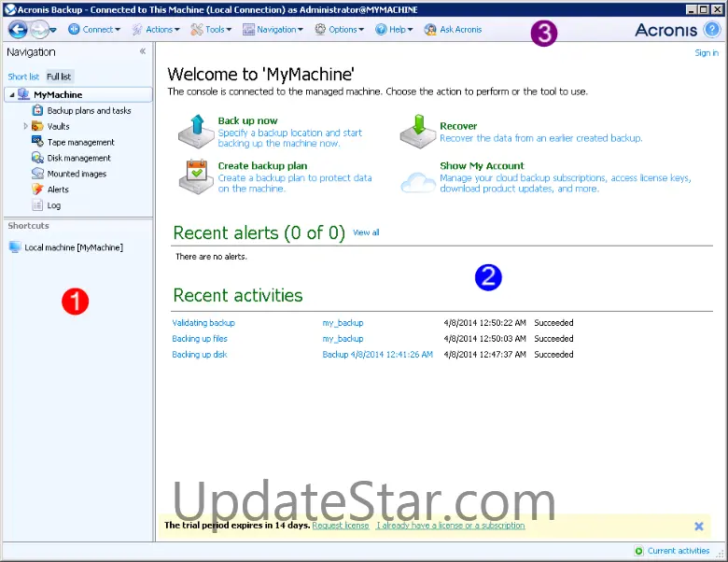Click the Vaults folder icon

(37, 126)
